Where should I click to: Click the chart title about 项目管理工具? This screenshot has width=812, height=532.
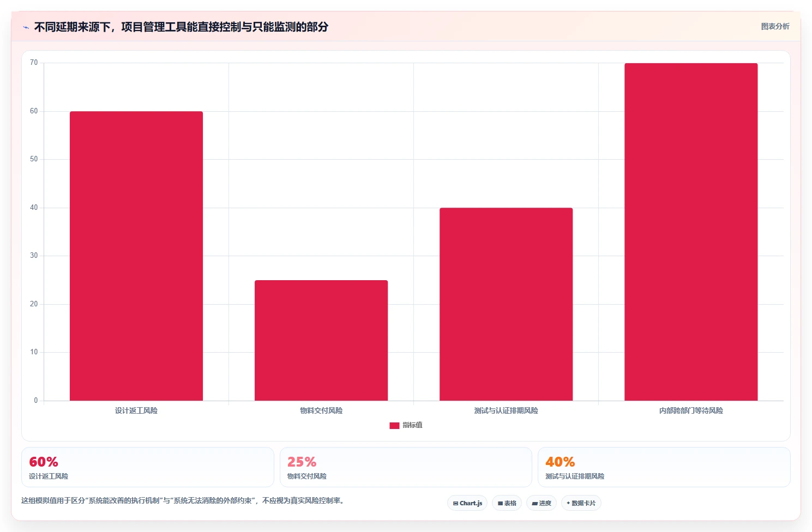181,27
